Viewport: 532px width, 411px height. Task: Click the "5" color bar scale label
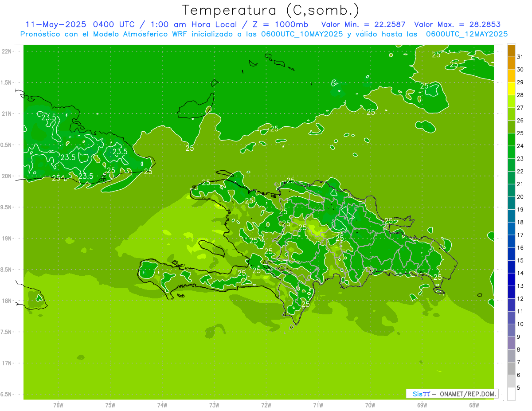[x=519, y=388]
